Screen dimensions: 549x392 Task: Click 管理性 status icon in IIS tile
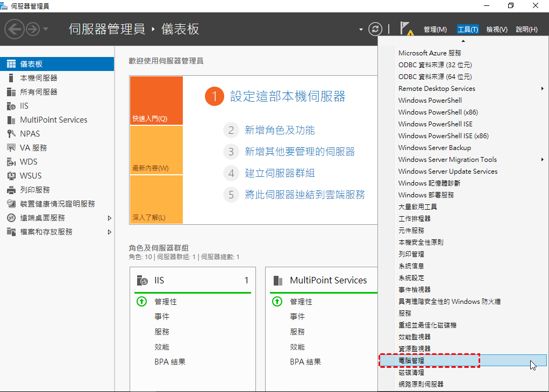point(142,301)
